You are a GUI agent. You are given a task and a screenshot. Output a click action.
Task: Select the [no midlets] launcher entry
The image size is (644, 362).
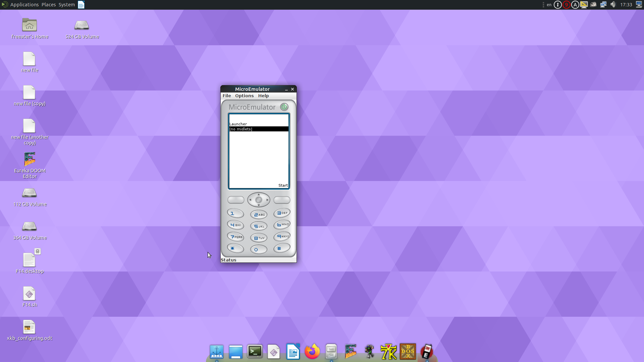point(258,129)
